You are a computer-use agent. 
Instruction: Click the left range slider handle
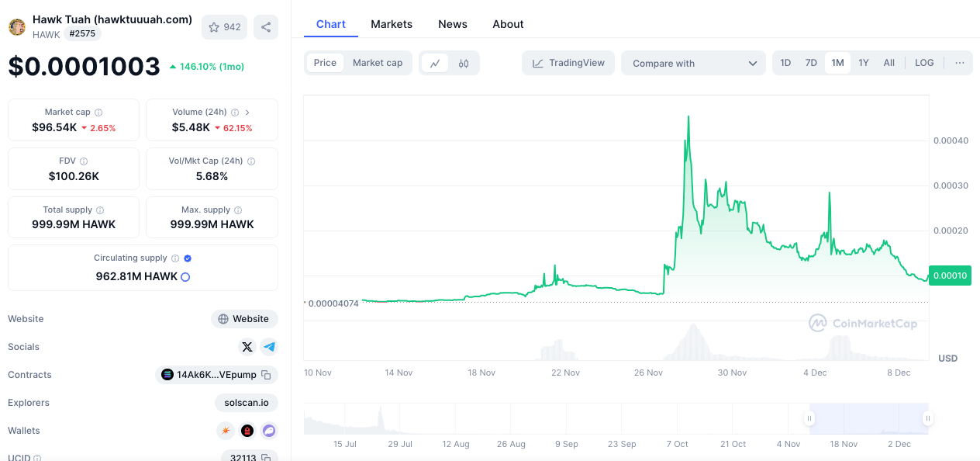click(809, 418)
